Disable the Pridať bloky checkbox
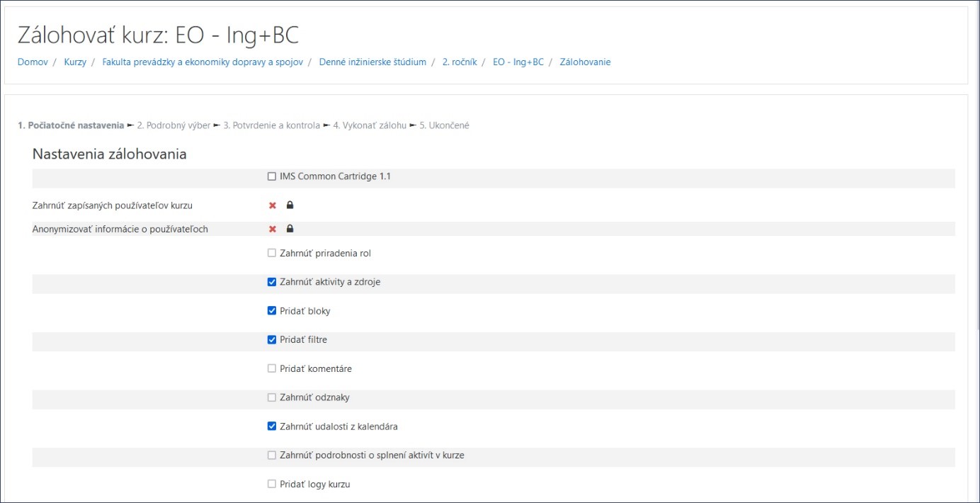 272,311
